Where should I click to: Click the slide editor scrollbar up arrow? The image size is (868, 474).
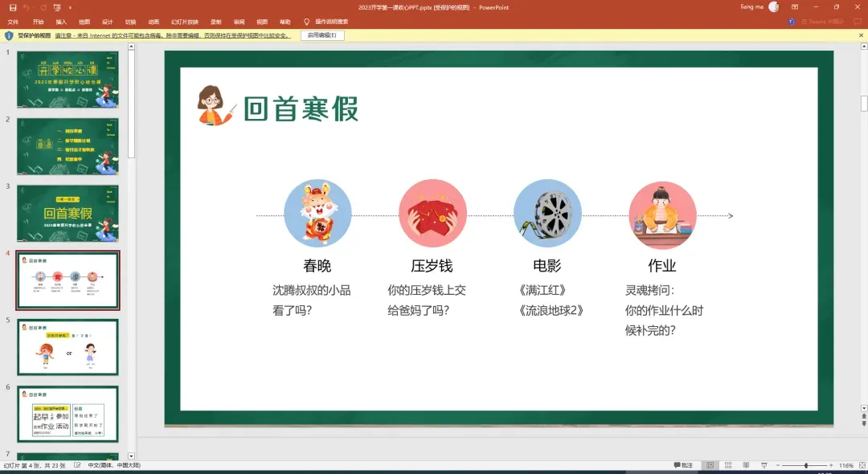click(x=863, y=47)
